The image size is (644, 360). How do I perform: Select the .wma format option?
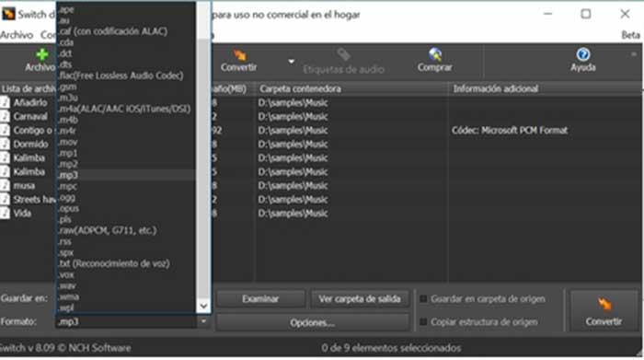(126, 296)
